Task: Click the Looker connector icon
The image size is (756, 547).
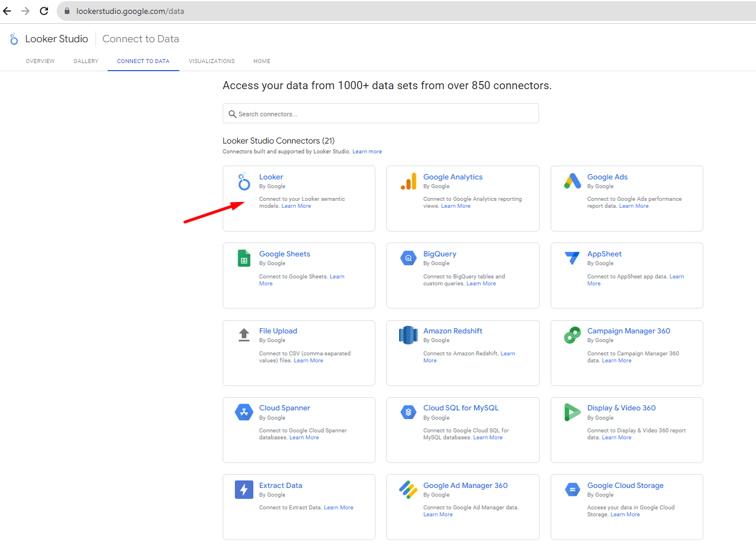Action: [244, 181]
